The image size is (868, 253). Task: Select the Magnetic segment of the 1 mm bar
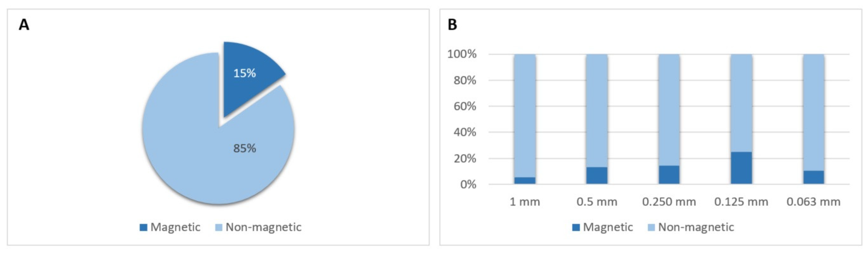525,181
